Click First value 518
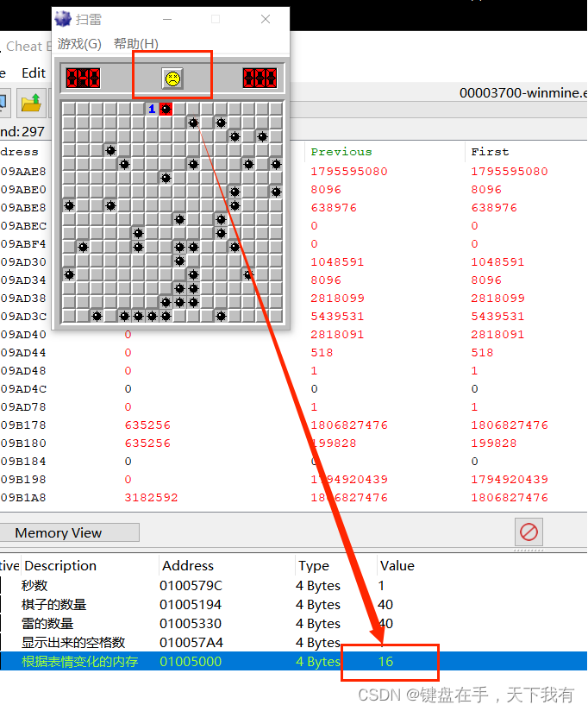 [482, 353]
